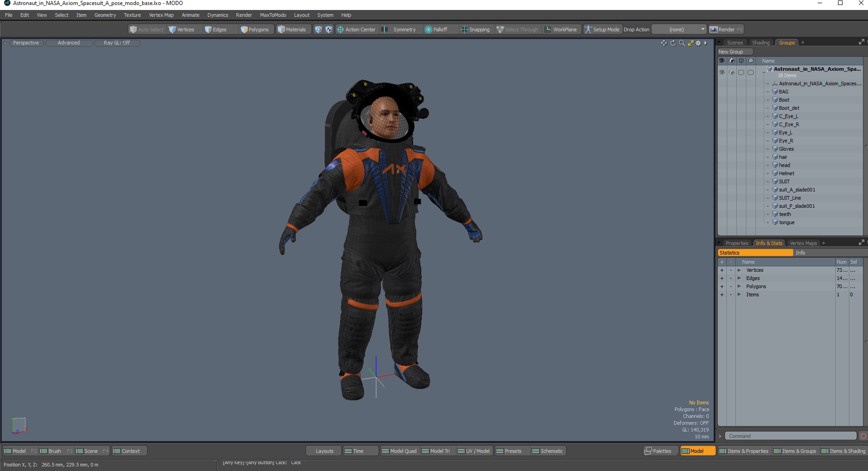Click the BAG mesh icon in groups list
868x471 pixels.
click(775, 92)
